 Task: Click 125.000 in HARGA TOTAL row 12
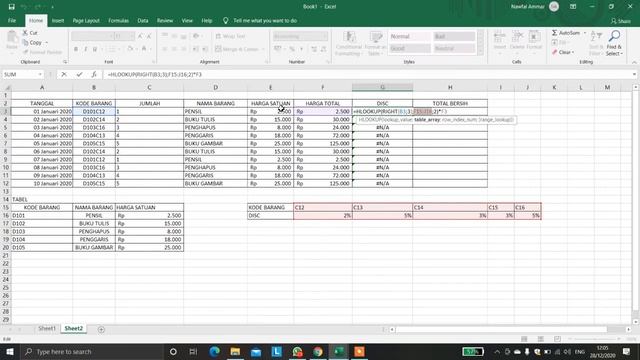tap(323, 183)
